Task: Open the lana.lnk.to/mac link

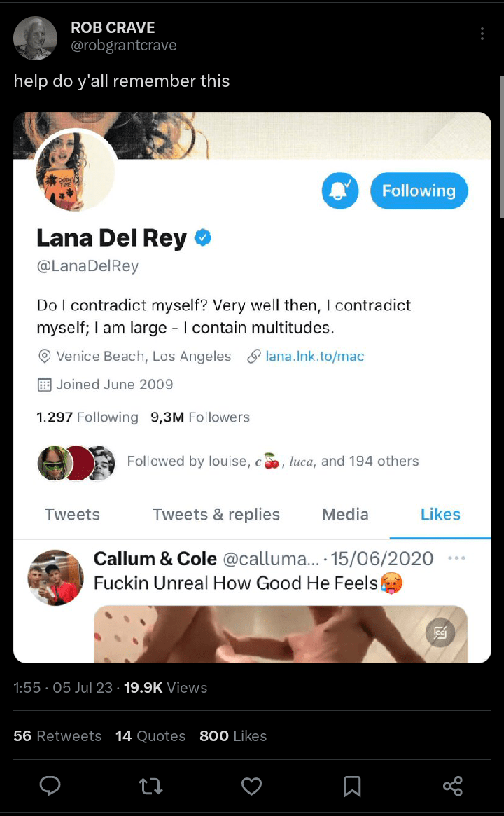Action: click(314, 357)
